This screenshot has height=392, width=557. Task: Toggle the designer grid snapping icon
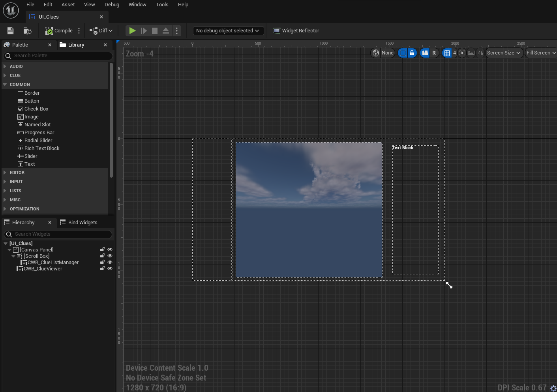click(447, 53)
